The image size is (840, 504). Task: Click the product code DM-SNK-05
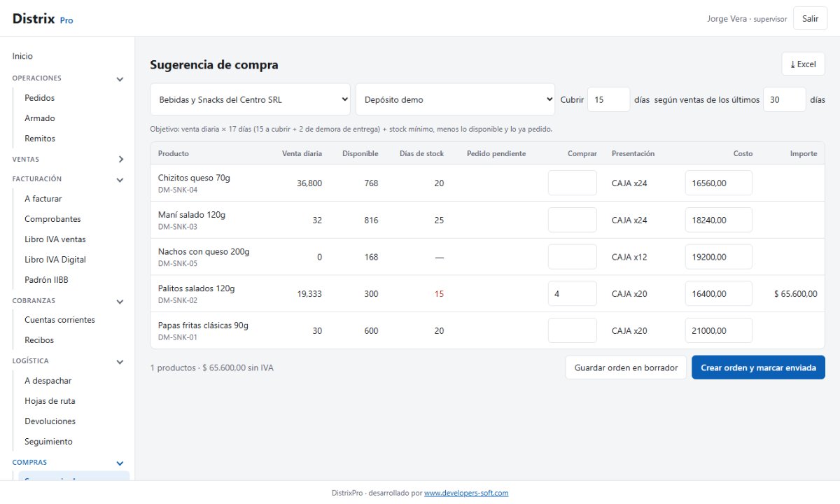point(178,264)
